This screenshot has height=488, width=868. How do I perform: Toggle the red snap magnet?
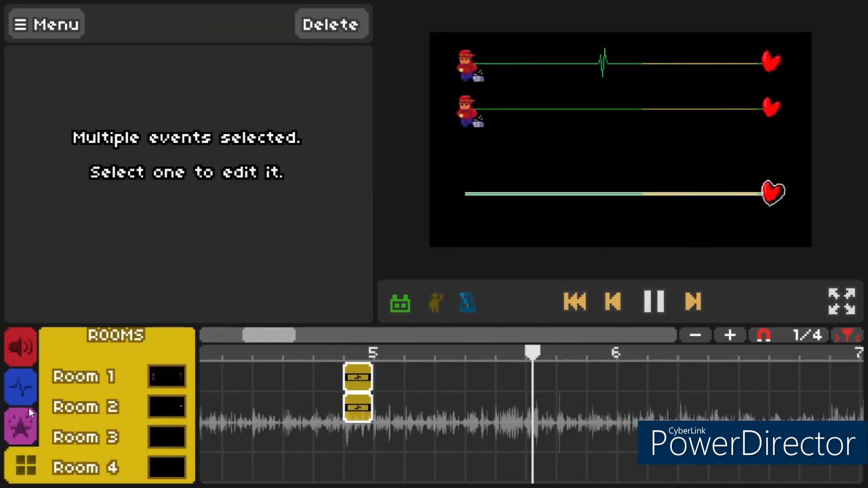pos(764,335)
